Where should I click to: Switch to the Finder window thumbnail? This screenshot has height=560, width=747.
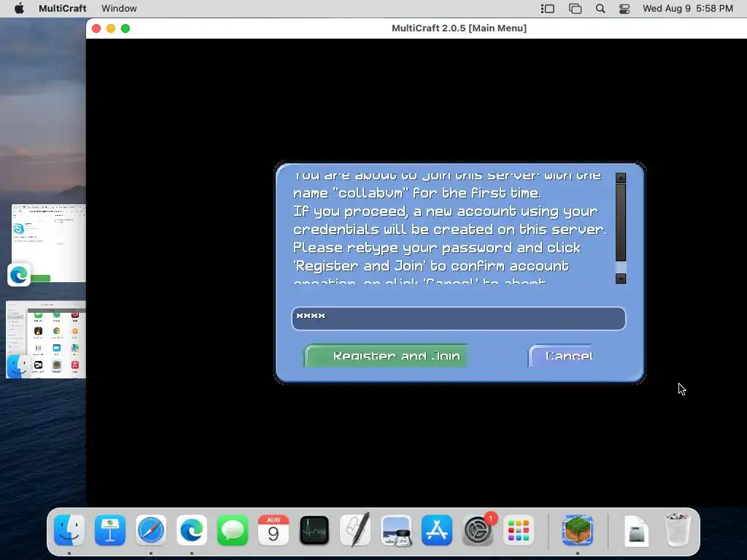(46, 340)
